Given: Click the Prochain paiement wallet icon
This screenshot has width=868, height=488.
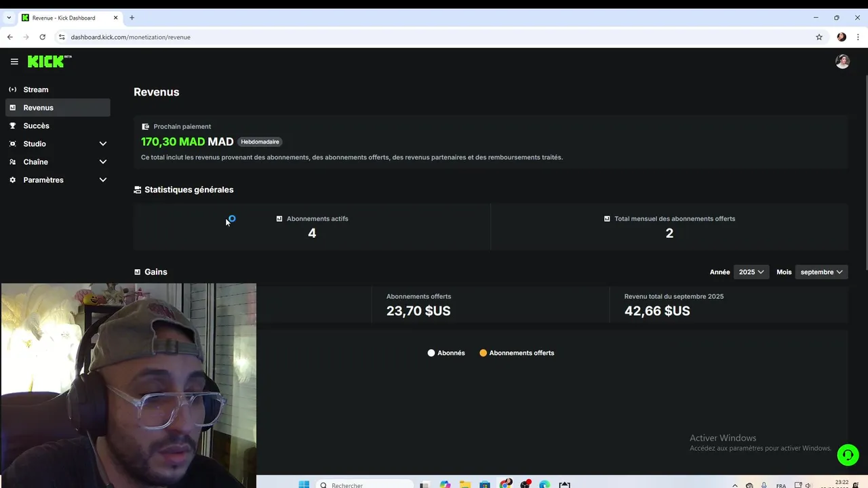Looking at the screenshot, I should (x=145, y=127).
